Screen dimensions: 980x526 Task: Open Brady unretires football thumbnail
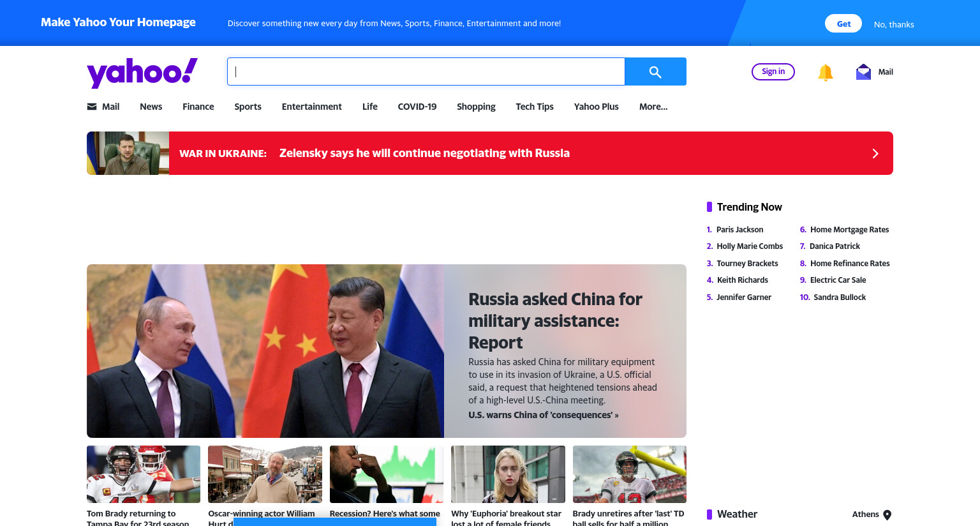tap(630, 474)
